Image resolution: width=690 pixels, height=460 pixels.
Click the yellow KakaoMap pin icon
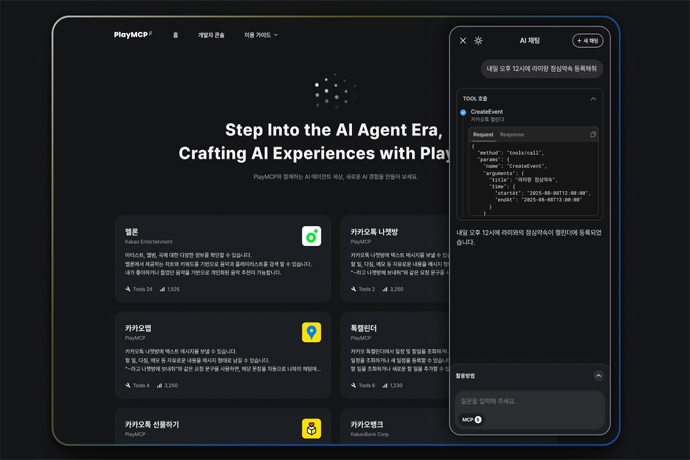click(312, 332)
